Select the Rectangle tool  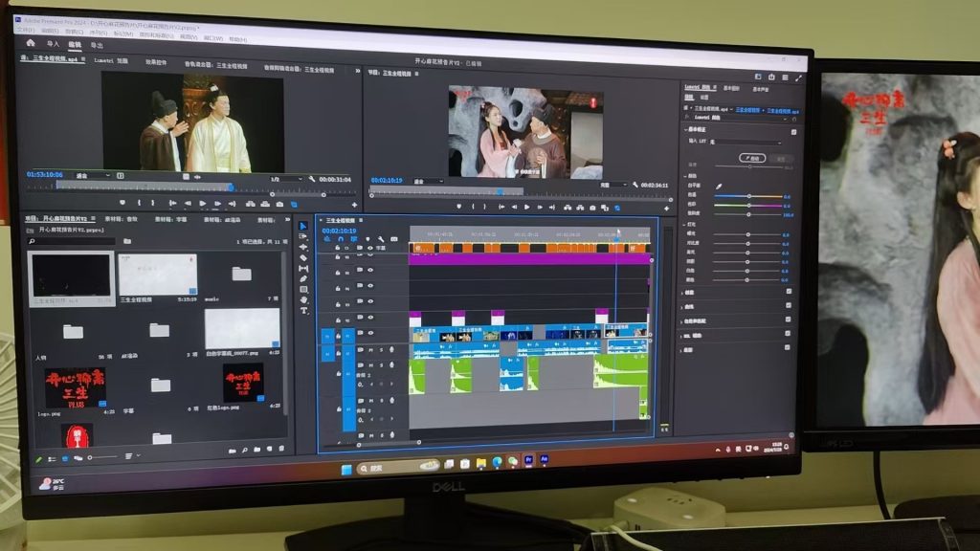[303, 290]
